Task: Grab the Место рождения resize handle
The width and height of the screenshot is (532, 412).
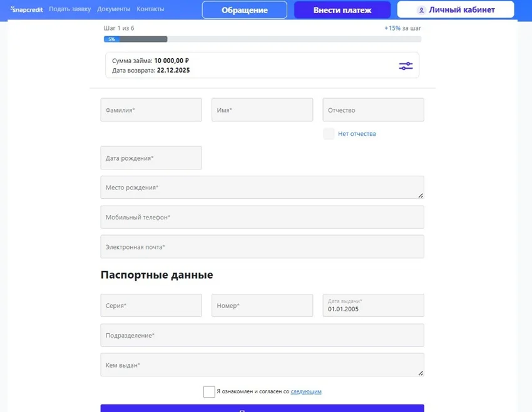Action: pyautogui.click(x=421, y=196)
